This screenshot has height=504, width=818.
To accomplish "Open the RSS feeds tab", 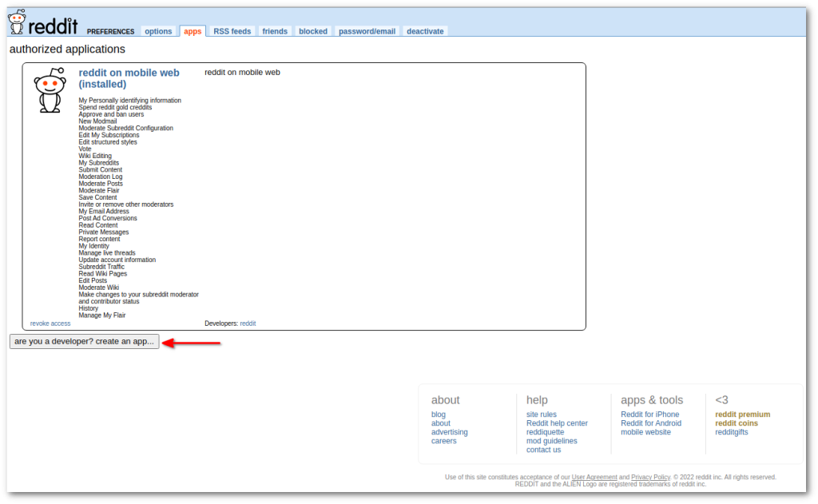I will point(232,31).
